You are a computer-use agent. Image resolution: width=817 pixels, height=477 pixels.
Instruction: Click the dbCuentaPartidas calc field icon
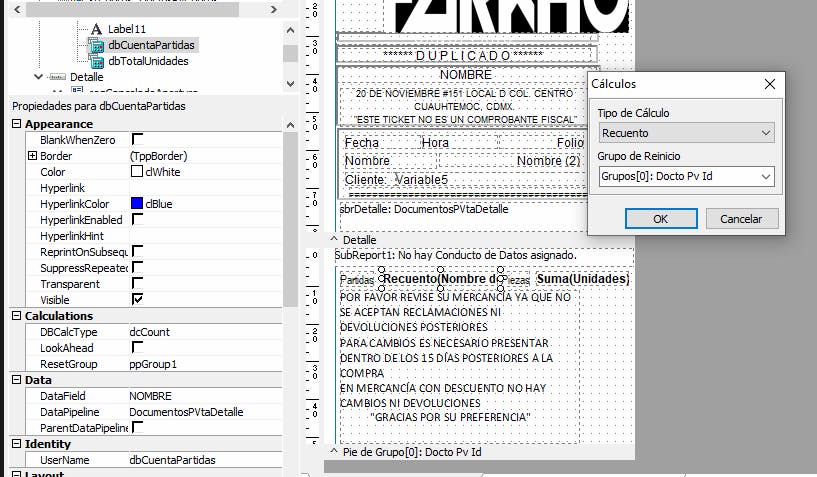click(96, 45)
